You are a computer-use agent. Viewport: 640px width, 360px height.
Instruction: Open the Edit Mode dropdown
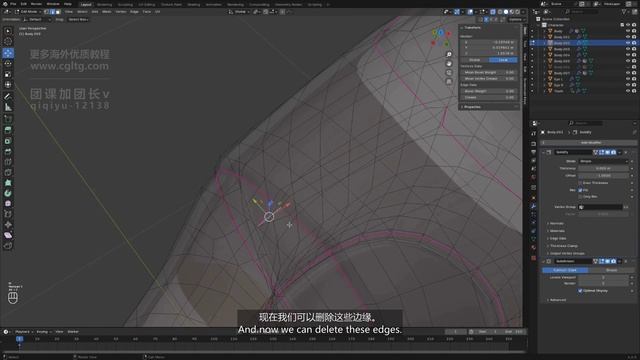(x=28, y=12)
